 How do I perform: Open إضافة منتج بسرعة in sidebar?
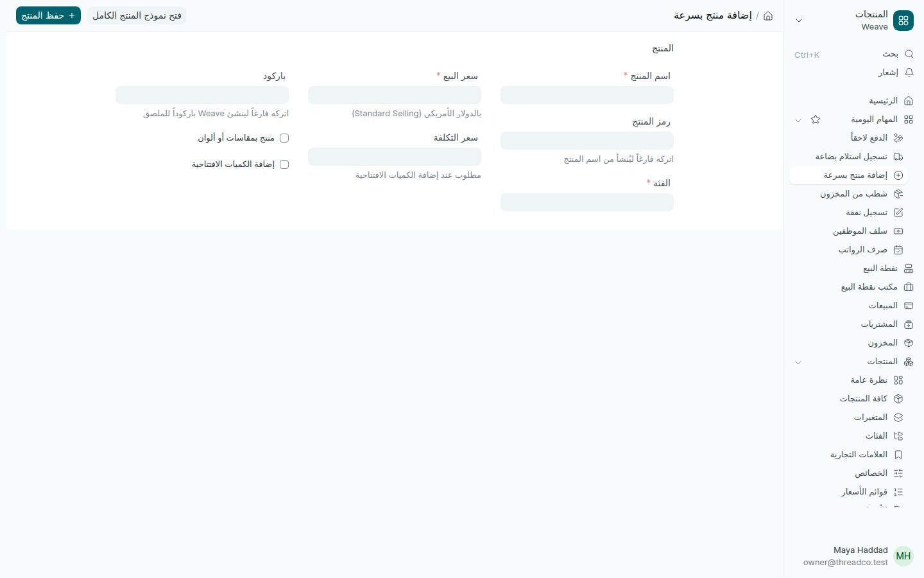[x=848, y=175]
